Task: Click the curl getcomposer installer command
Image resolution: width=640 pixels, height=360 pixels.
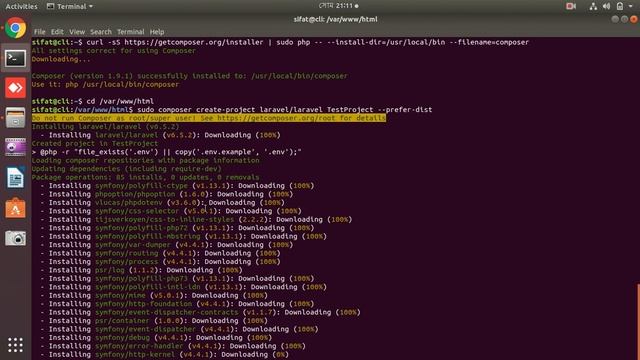Action: point(308,42)
